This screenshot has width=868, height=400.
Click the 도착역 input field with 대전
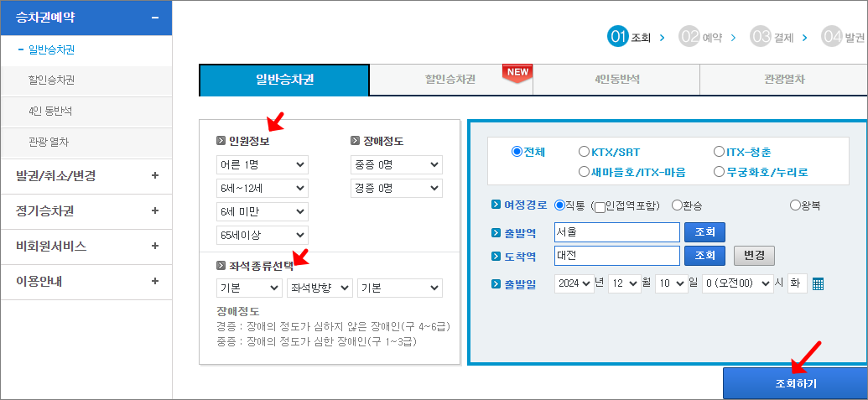click(x=616, y=256)
